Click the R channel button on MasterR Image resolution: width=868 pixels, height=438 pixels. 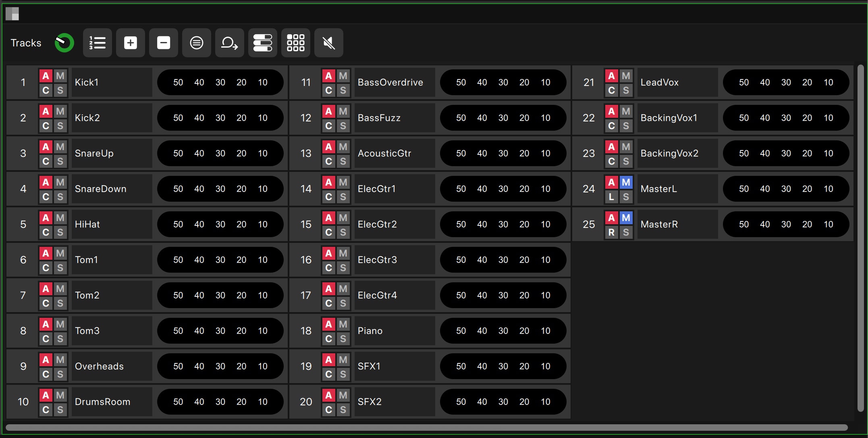(x=612, y=232)
